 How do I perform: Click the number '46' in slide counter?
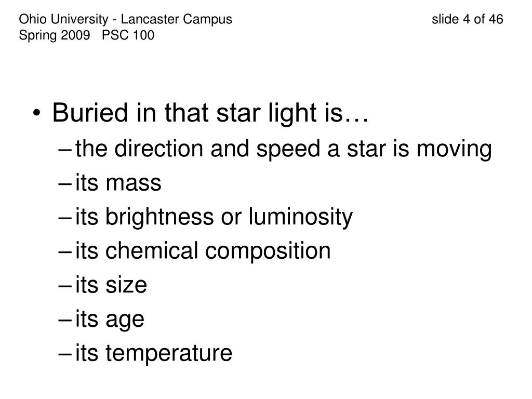coord(496,19)
